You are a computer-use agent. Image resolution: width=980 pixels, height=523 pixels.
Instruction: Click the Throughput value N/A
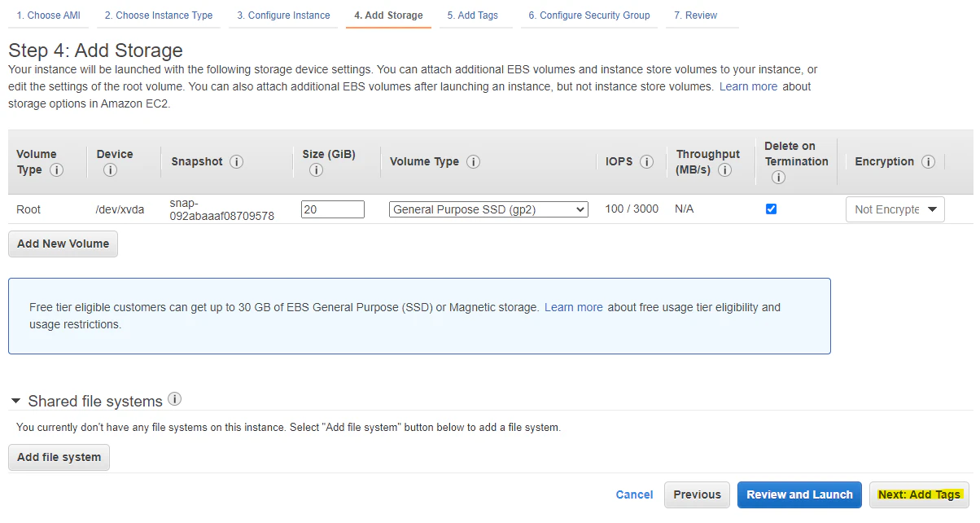(684, 209)
